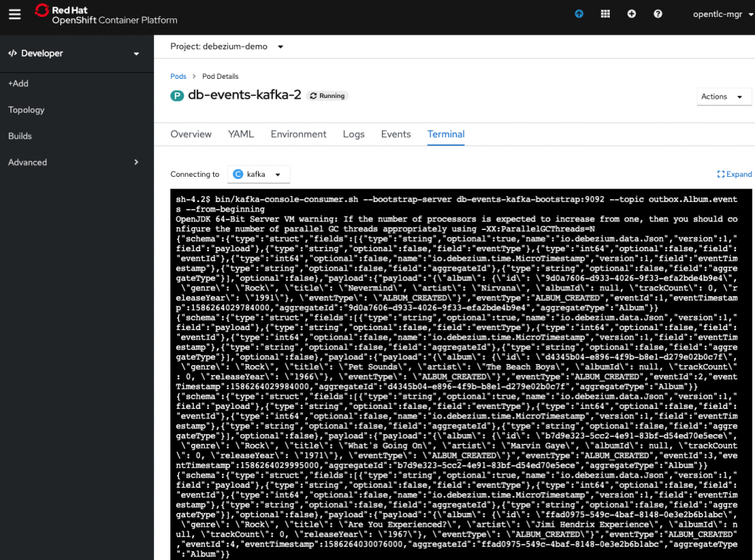Image resolution: width=755 pixels, height=560 pixels.
Task: Open Topology in the sidebar
Action: pos(27,110)
